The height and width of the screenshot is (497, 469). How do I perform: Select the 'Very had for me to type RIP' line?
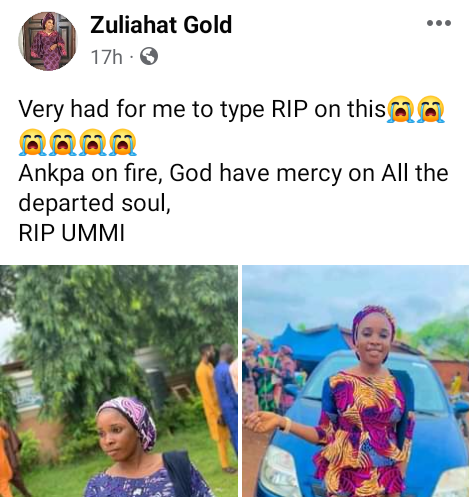point(202,110)
